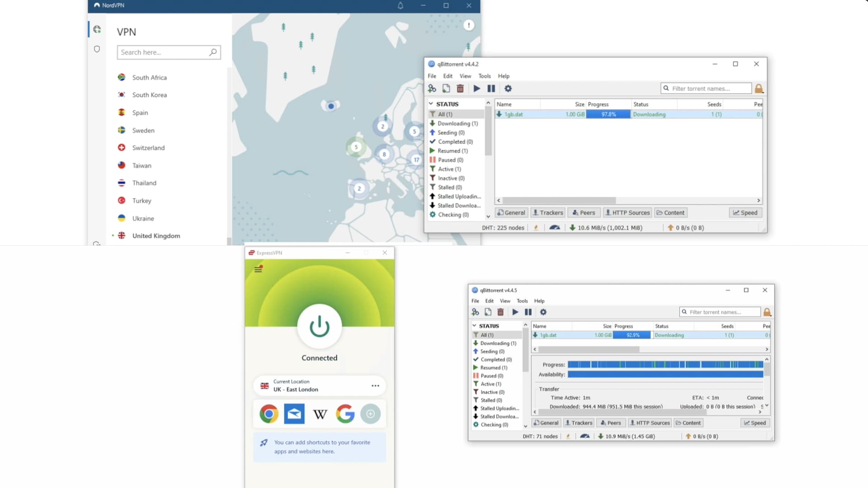Screen dimensions: 868x488
Task: Filter by Downloading (1) in qBittorrent v4.4.2
Action: tap(457, 123)
